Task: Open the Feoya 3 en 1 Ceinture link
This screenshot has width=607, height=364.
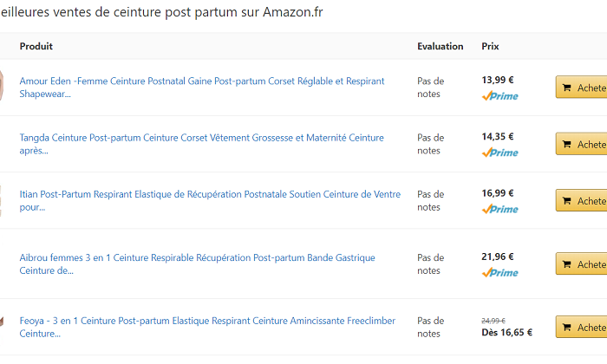Action: (x=207, y=327)
